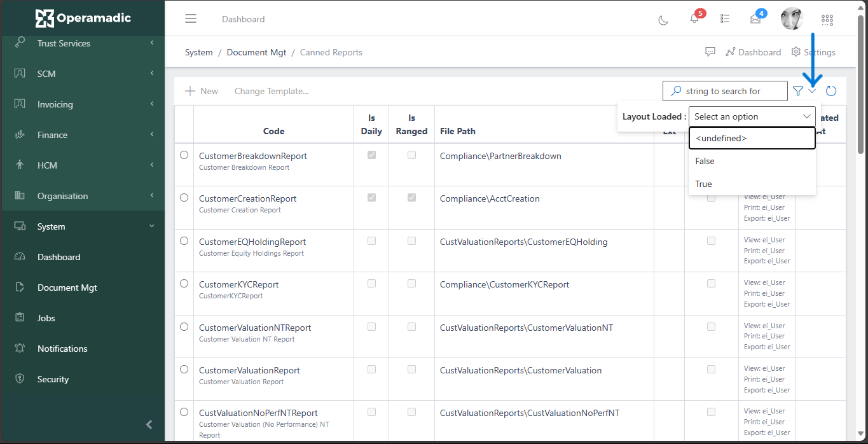Toggle Is Daily checkbox for CustomerBreakdownReport
Screen dimensions: 868x444
point(371,155)
